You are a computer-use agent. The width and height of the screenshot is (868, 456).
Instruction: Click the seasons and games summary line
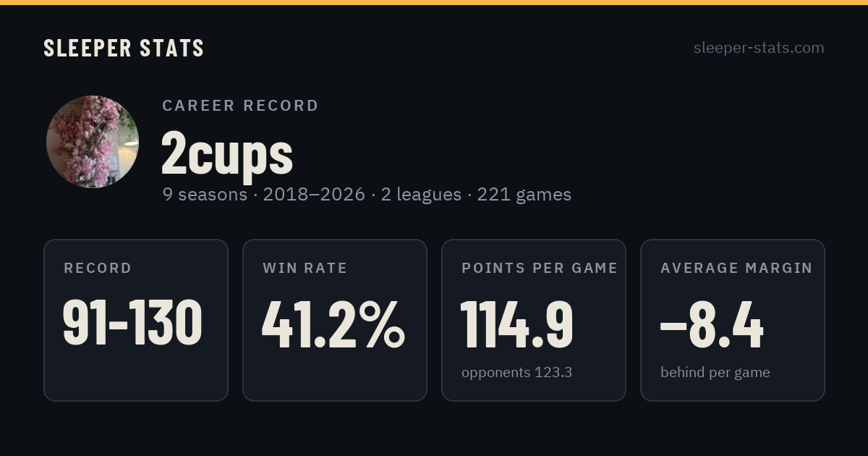click(x=367, y=195)
